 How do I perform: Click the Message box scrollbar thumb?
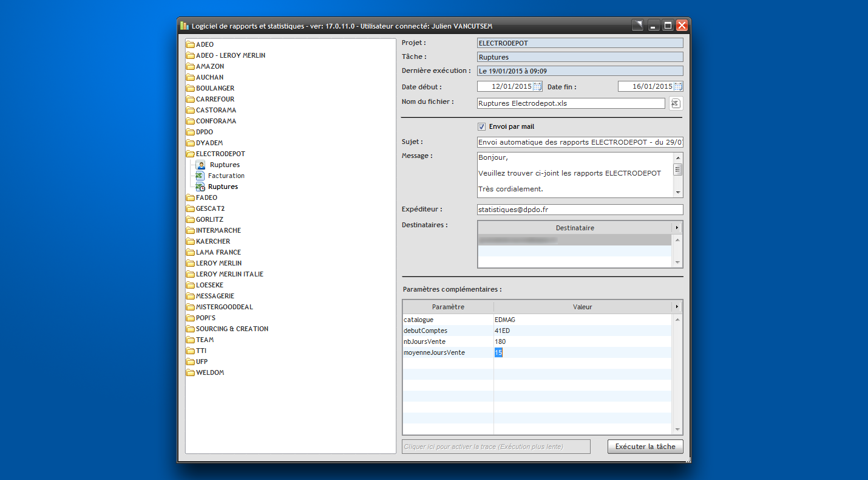678,170
